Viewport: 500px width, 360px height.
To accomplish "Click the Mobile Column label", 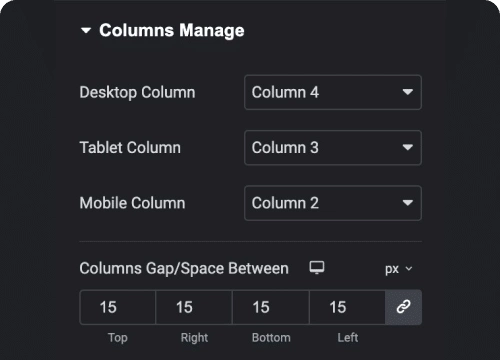I will (x=132, y=203).
